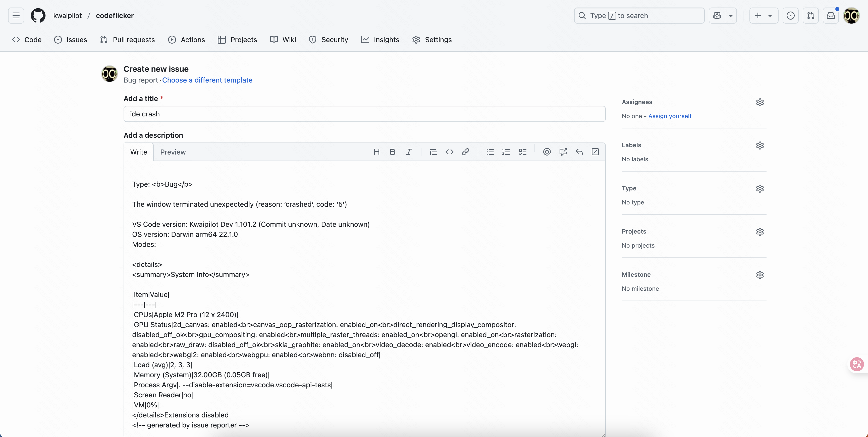Click the issue title field containing ide crash
868x437 pixels.
pos(364,114)
